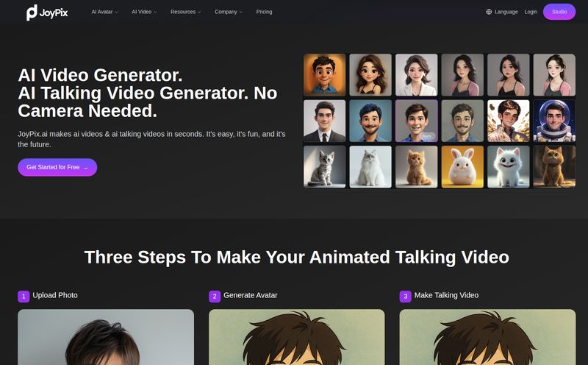Select the gray tabby kitten avatar
Image resolution: width=588 pixels, height=365 pixels.
324,166
